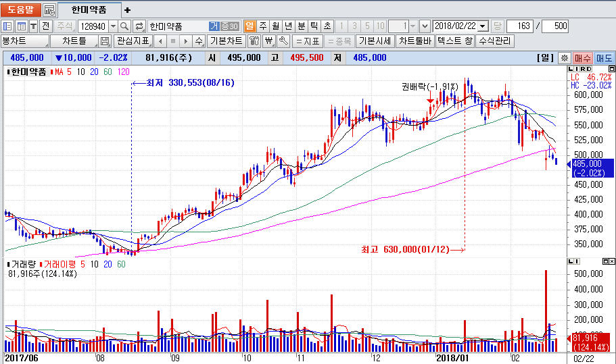Click the 매수 buy button
The image size is (616, 364).
pyautogui.click(x=583, y=58)
